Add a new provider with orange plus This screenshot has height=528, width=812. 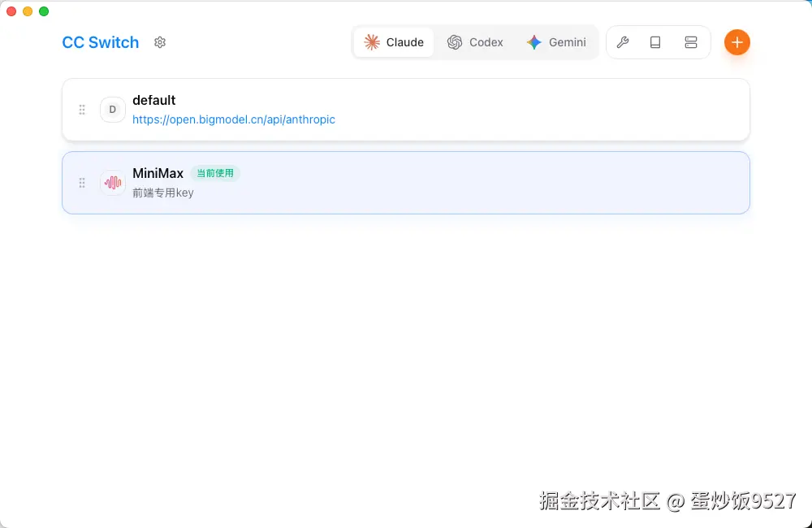(x=737, y=42)
